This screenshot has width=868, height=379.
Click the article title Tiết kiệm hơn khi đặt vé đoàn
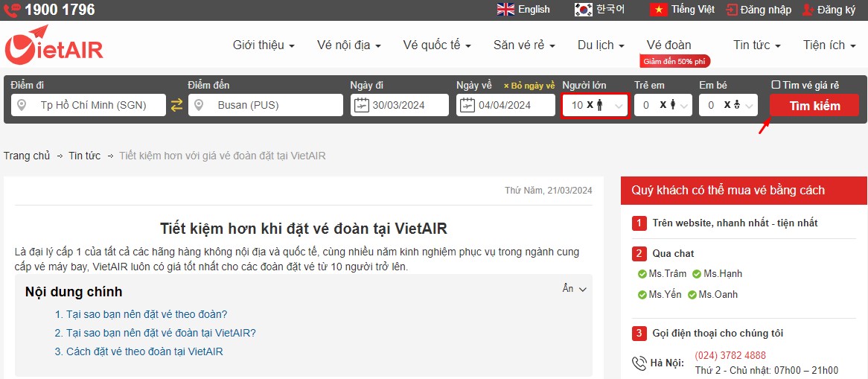304,229
